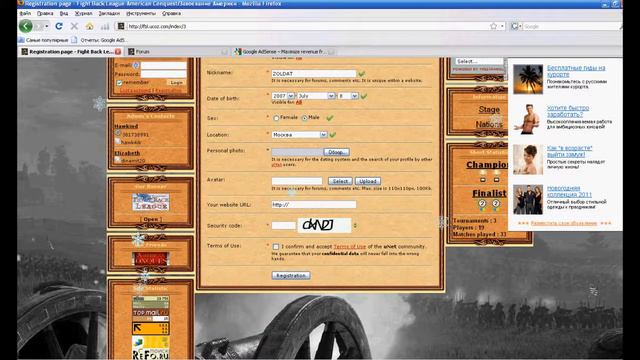The height and width of the screenshot is (360, 640).
Task: Refresh the security code image
Action: [x=355, y=225]
